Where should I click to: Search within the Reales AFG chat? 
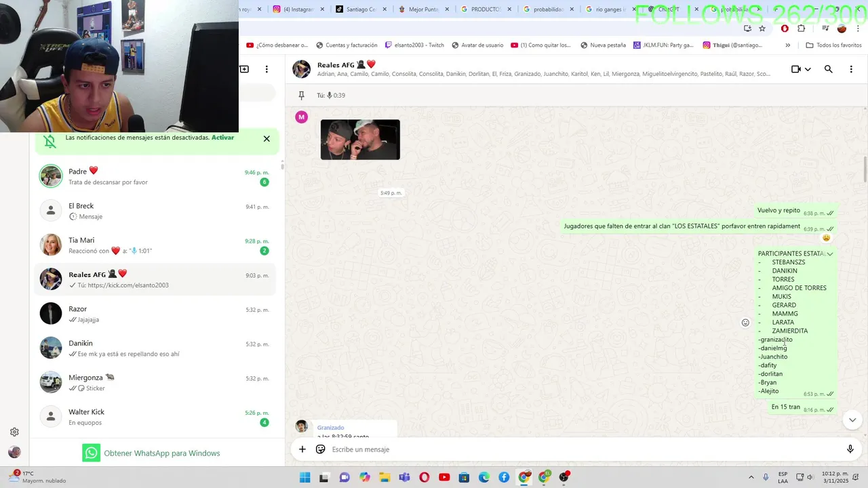point(828,69)
